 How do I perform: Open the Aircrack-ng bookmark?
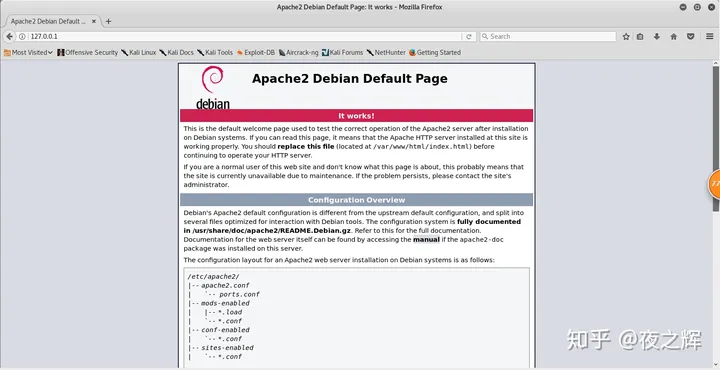coord(298,52)
